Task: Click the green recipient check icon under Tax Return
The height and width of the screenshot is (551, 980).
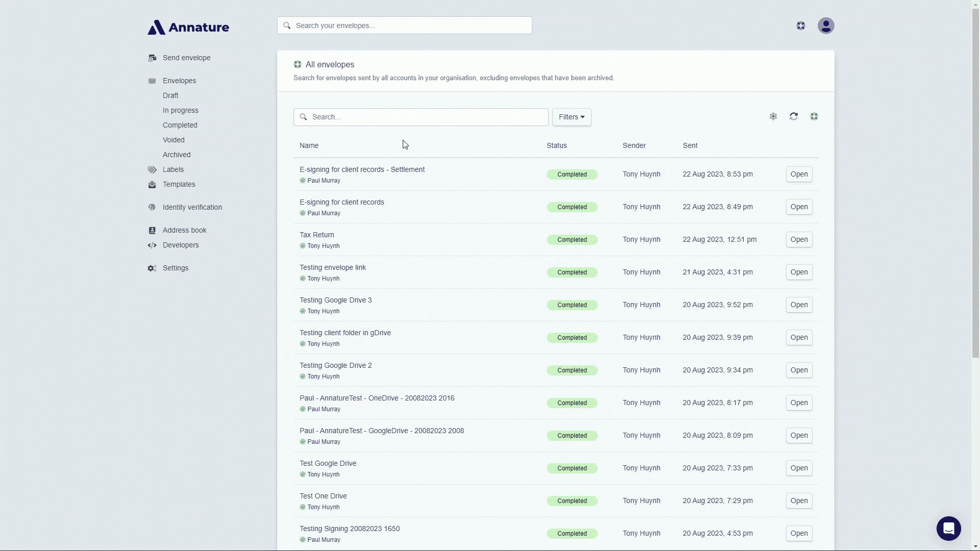Action: click(x=303, y=246)
